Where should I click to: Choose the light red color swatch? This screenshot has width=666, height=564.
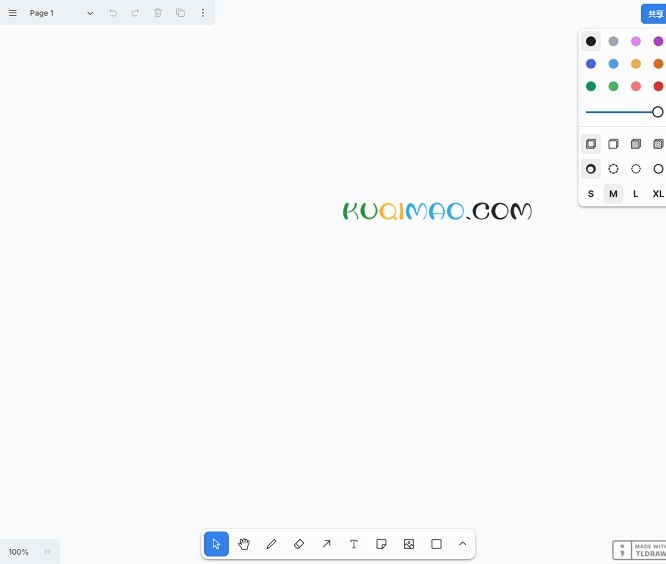pos(635,86)
